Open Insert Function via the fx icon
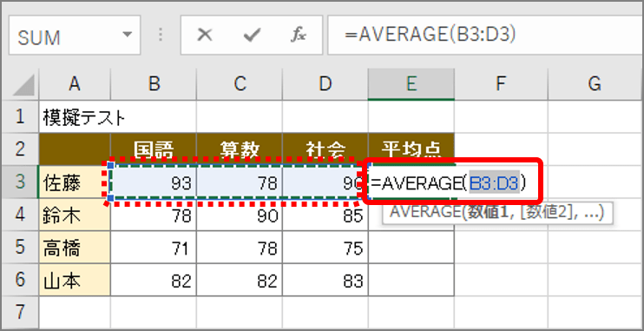644x331 pixels. 299,36
